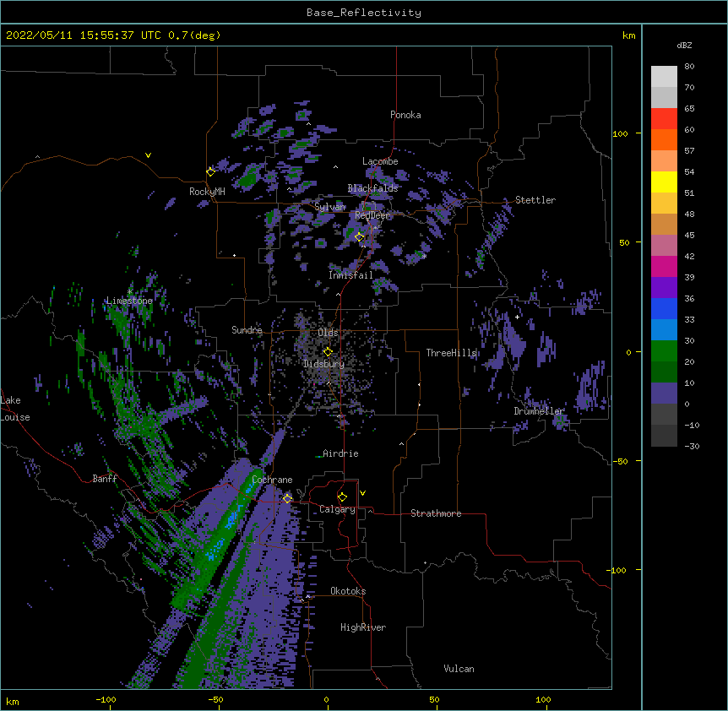728x711 pixels.
Task: Click the yellow diamond marker above Calgary
Action: 342,497
